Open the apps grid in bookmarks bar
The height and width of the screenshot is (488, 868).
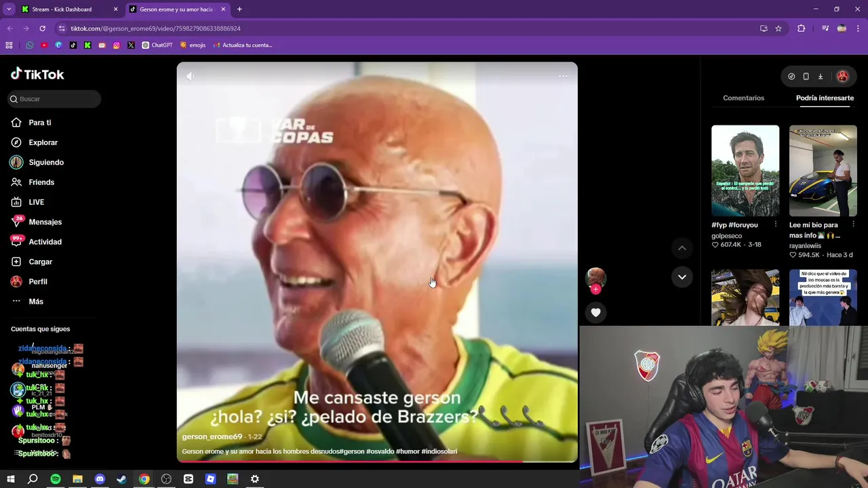(9, 45)
